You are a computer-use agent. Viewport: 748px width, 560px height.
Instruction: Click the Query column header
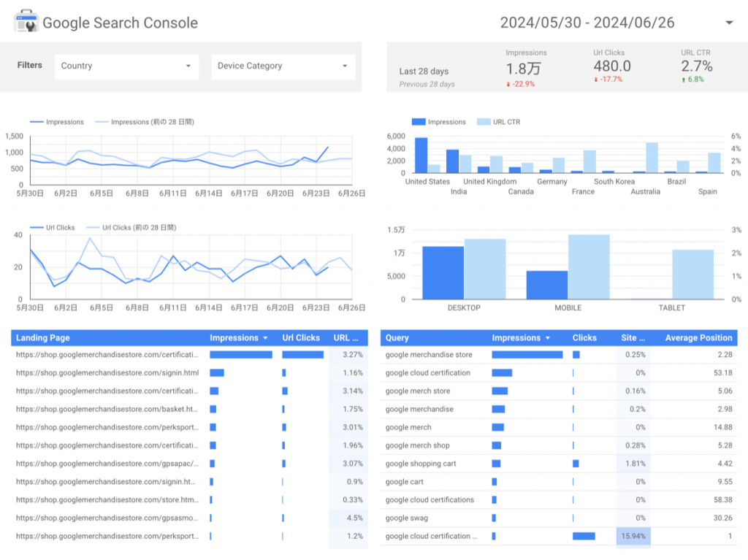pyautogui.click(x=397, y=338)
